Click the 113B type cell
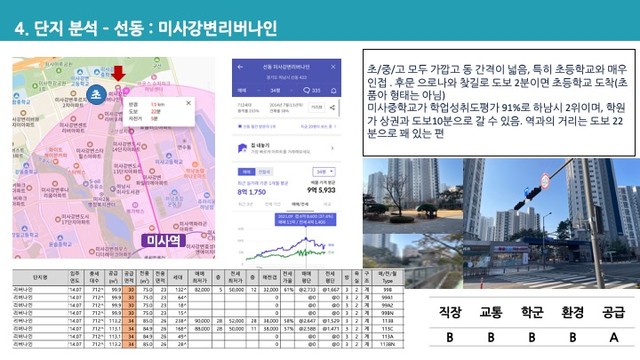This screenshot has height=360, width=640. [x=387, y=321]
